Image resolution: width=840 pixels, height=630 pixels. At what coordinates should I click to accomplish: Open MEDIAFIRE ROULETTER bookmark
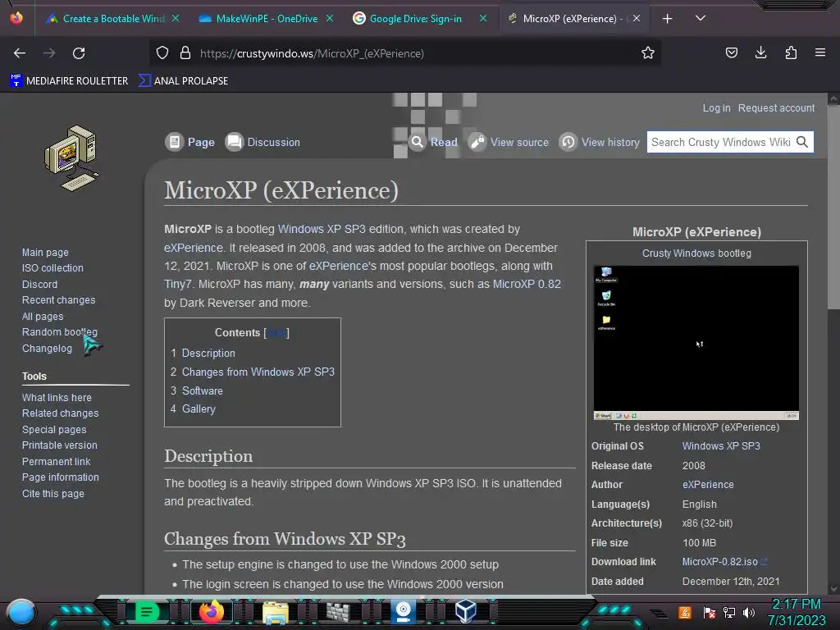pyautogui.click(x=69, y=81)
